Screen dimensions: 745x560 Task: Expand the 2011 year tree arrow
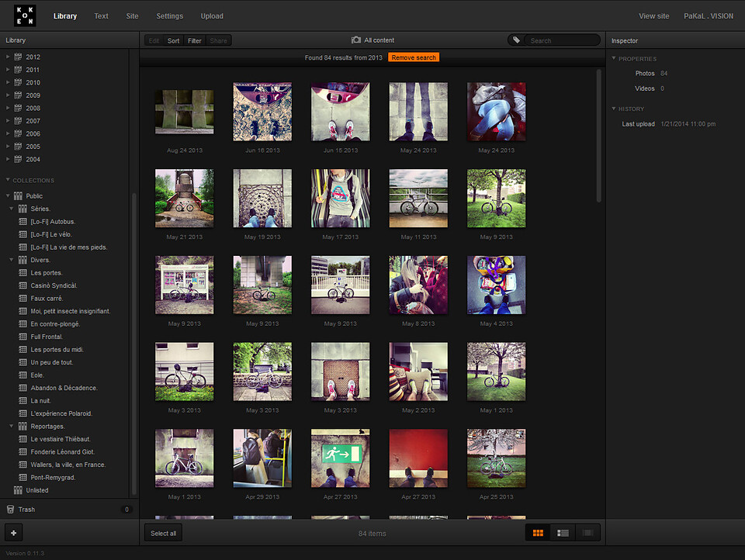(x=8, y=69)
